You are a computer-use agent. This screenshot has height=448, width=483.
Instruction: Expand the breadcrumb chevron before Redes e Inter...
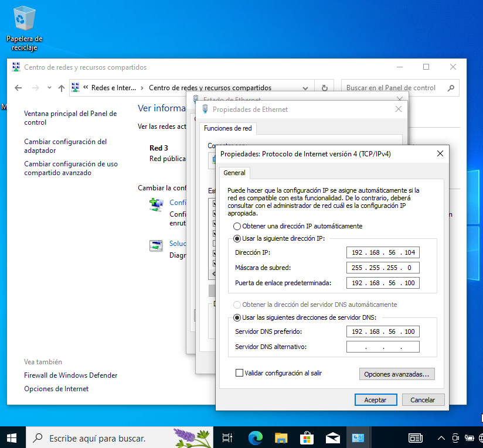pos(86,87)
